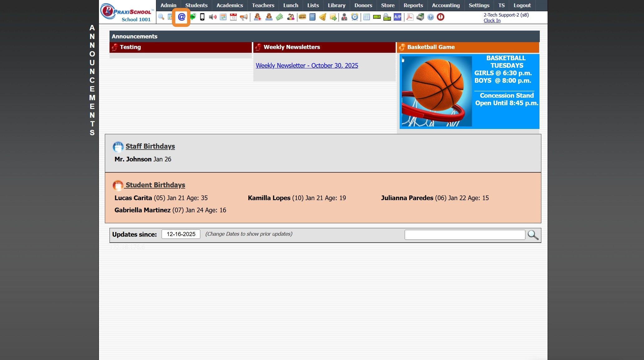Open the Reports menu

(413, 5)
